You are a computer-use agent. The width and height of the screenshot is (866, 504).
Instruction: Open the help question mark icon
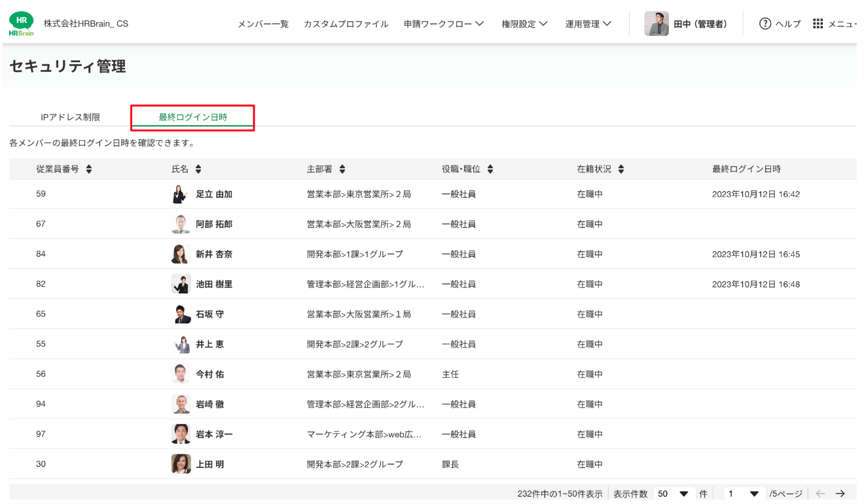[x=765, y=24]
